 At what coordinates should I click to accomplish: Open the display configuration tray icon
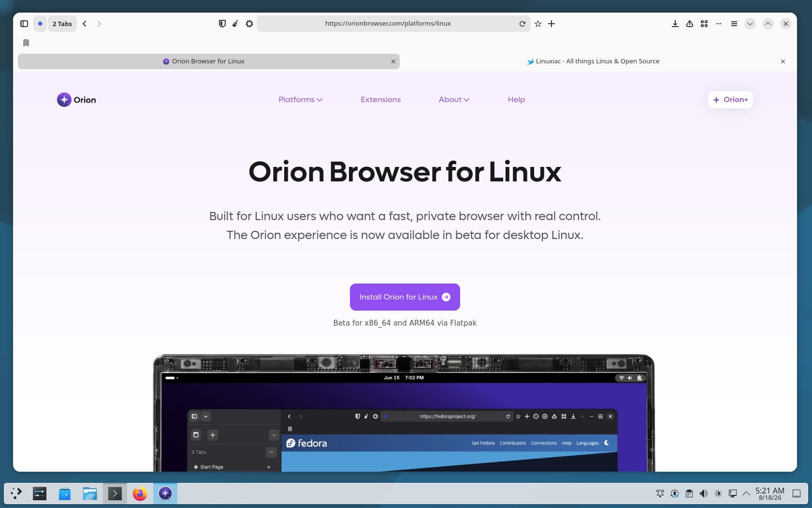point(733,493)
